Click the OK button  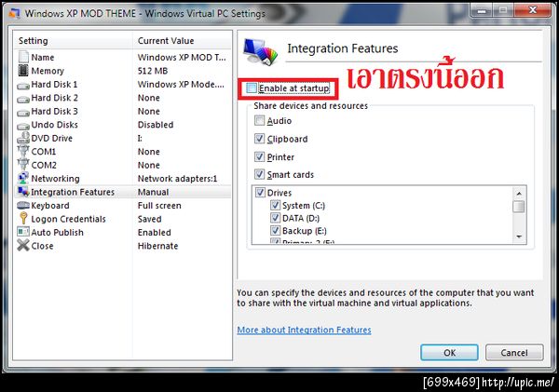[x=449, y=352]
